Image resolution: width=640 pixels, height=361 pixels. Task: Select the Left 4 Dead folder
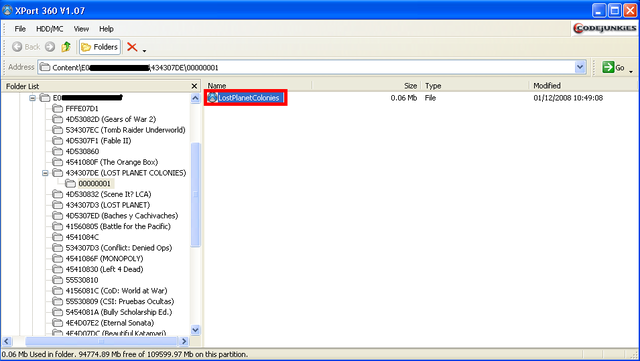pos(104,269)
